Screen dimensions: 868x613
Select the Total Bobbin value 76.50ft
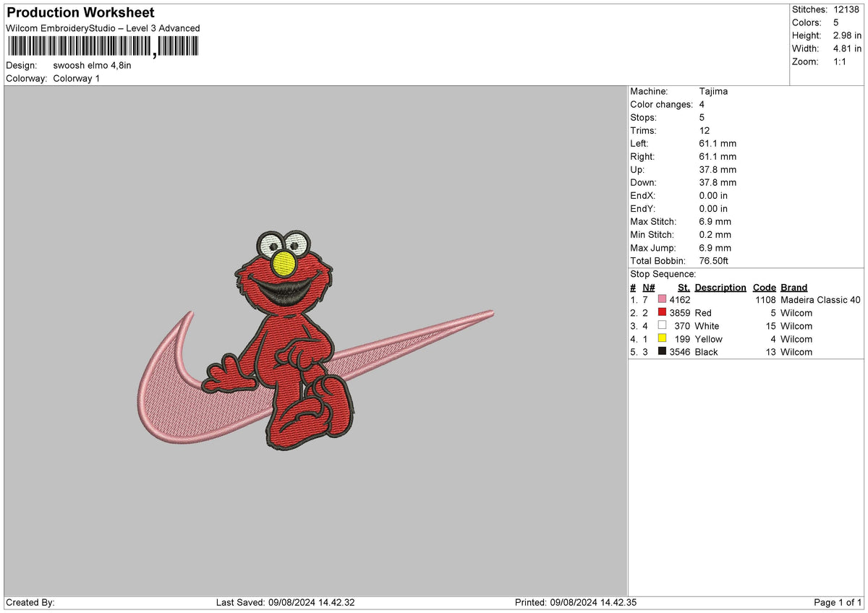click(x=713, y=261)
